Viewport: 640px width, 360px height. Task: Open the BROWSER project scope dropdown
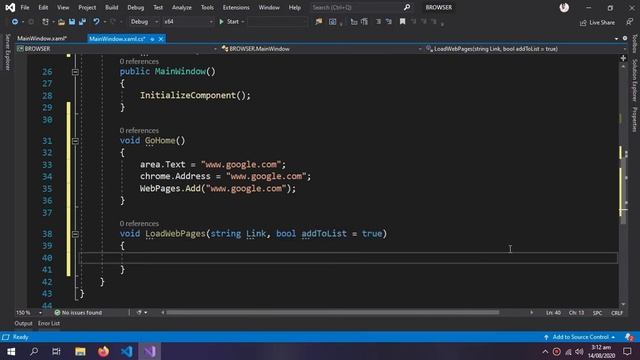point(117,49)
